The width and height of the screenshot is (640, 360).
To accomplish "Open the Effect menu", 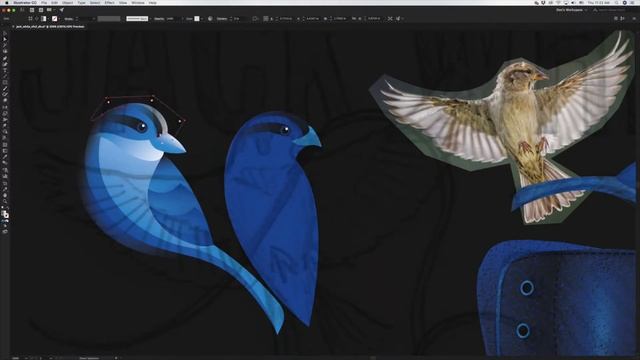I will coord(109,3).
